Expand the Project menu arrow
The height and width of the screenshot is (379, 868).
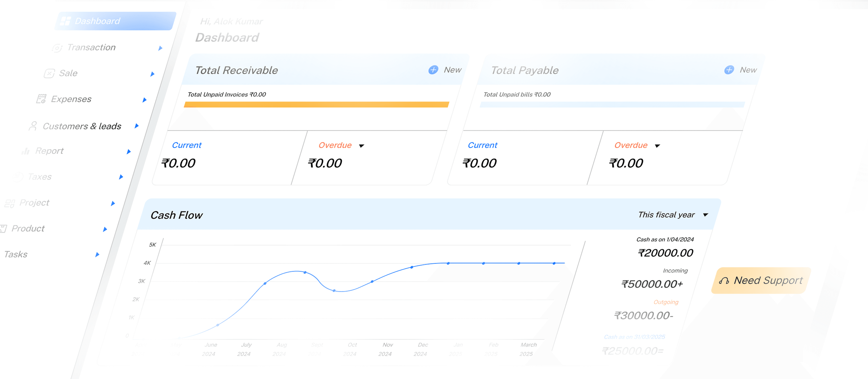coord(113,203)
